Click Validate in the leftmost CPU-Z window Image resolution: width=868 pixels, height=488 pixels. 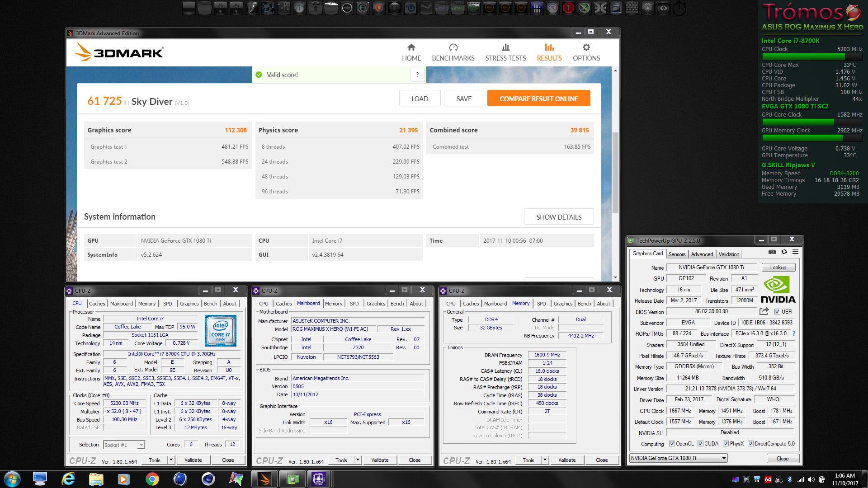(193, 460)
